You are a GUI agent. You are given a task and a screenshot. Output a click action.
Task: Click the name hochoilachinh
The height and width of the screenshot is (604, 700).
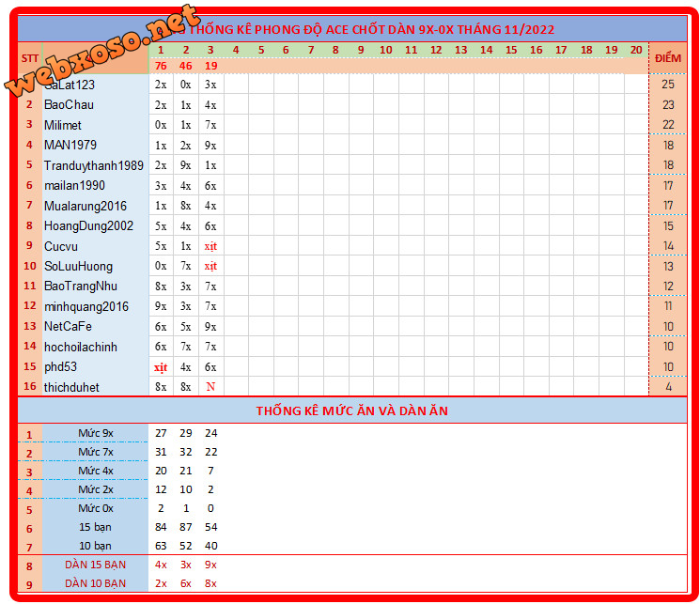(81, 347)
